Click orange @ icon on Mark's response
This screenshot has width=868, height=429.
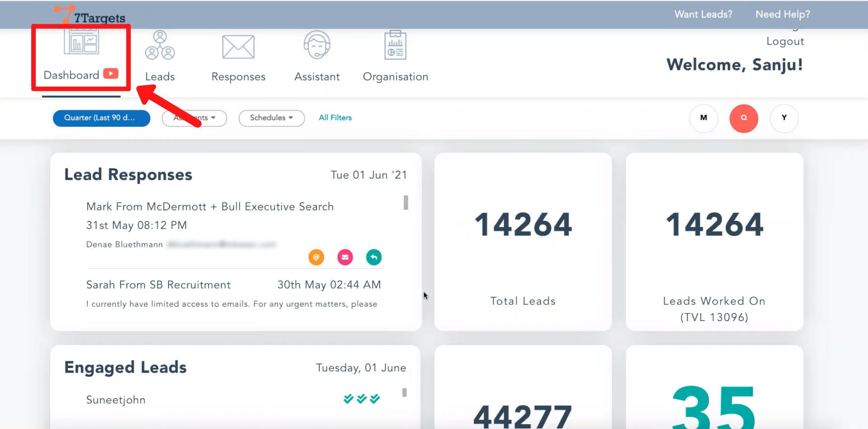[x=316, y=257]
